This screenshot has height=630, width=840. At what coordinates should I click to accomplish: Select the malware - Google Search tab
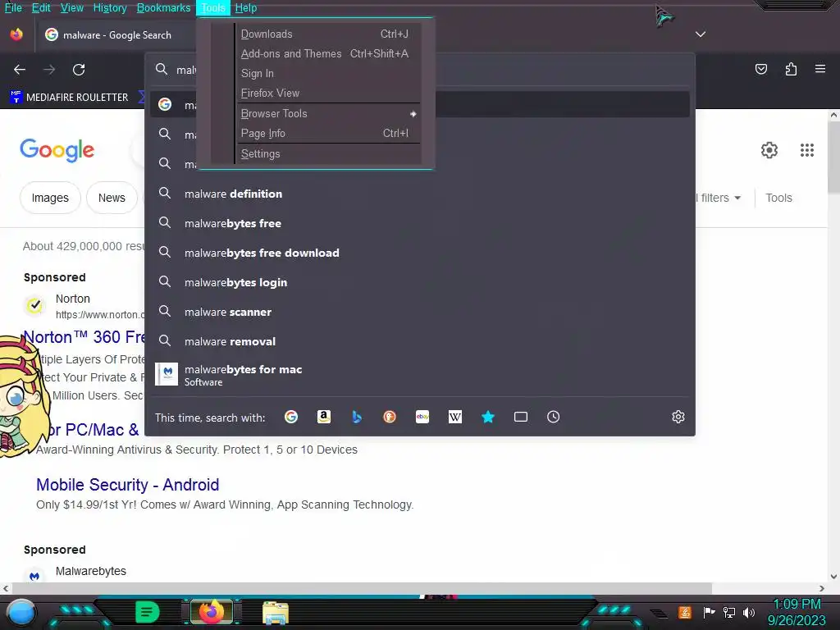click(115, 34)
